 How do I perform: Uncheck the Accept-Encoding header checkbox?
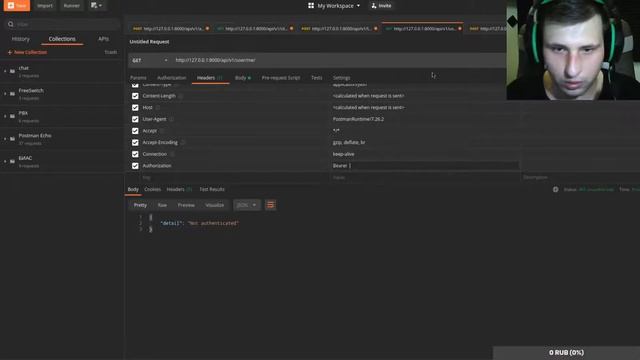(x=135, y=142)
